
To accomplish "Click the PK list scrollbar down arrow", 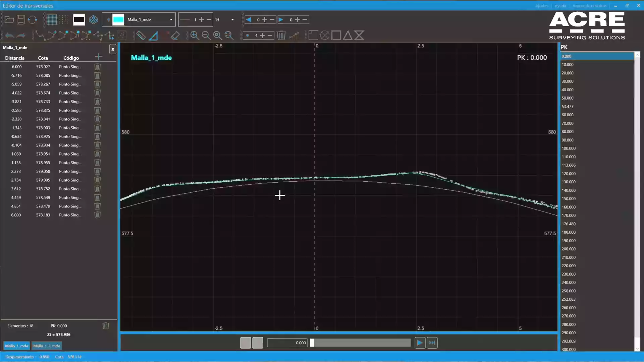I will [638, 349].
